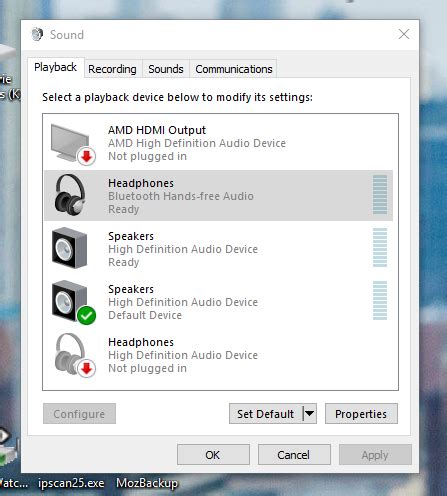Click the Configure button
The width and height of the screenshot is (447, 496).
tap(79, 414)
